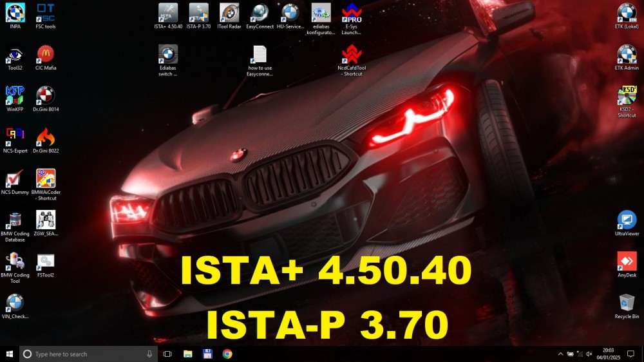644x362 pixels.
Task: Click the muted volume tray icon
Action: (x=589, y=354)
